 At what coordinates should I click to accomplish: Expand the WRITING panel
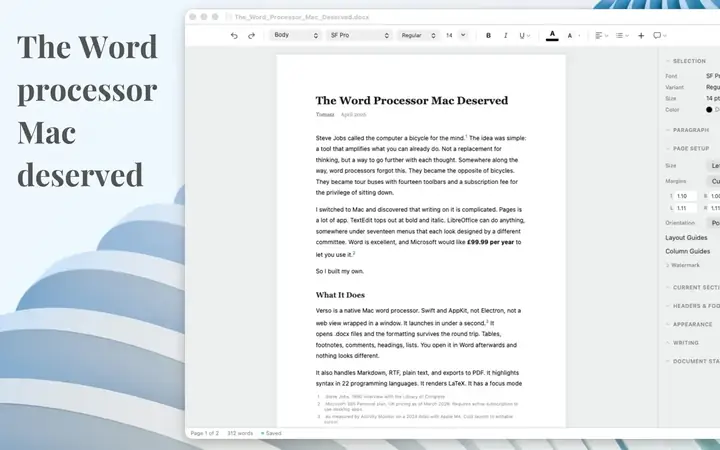click(682, 343)
